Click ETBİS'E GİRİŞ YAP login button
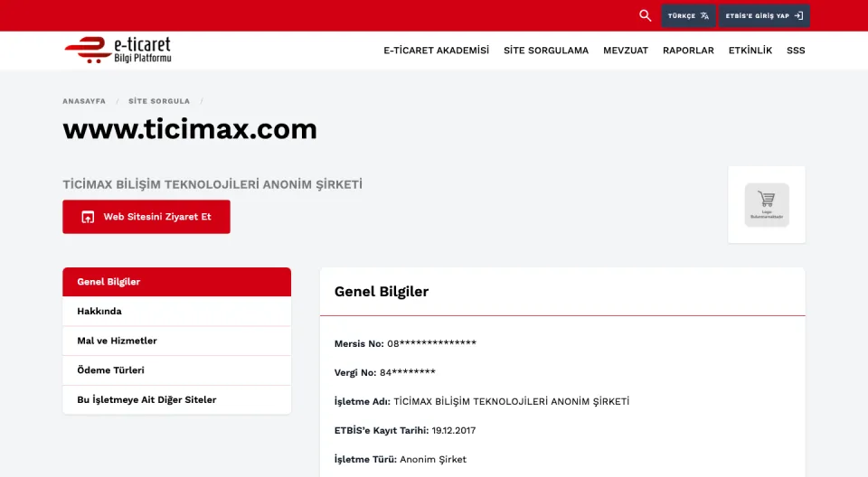The height and width of the screenshot is (477, 868). pyautogui.click(x=764, y=16)
